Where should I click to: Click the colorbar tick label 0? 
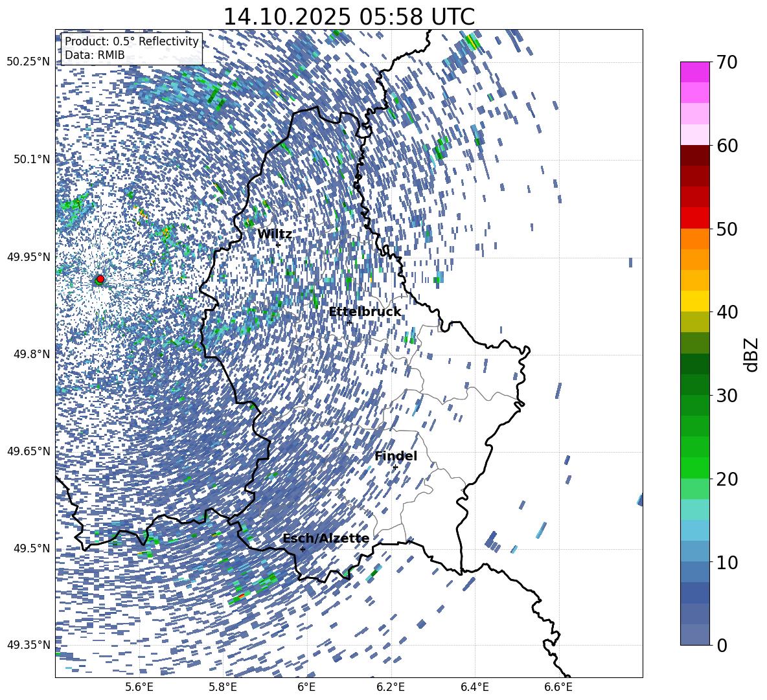click(x=722, y=645)
